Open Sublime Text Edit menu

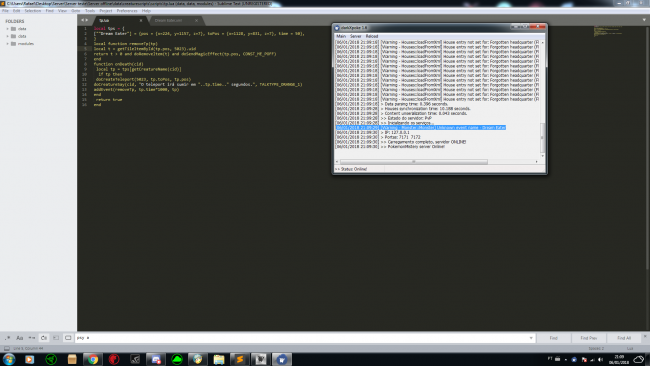click(x=16, y=11)
